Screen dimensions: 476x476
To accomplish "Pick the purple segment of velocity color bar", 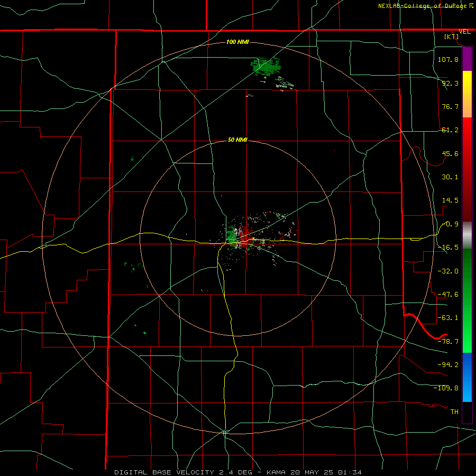I will [467, 59].
